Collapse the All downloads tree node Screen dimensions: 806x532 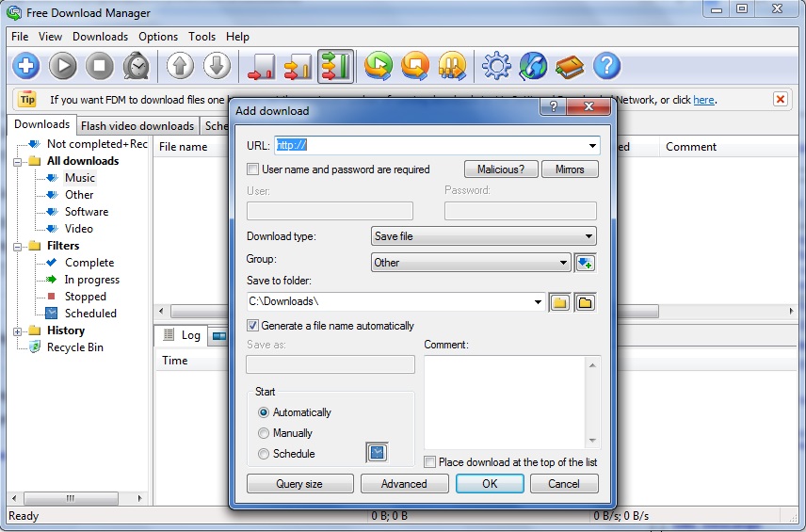(18, 161)
